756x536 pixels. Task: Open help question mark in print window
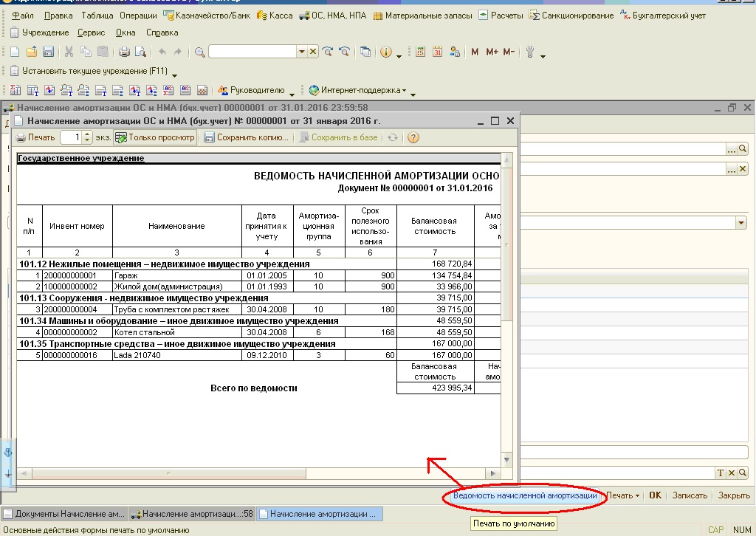coord(413,137)
